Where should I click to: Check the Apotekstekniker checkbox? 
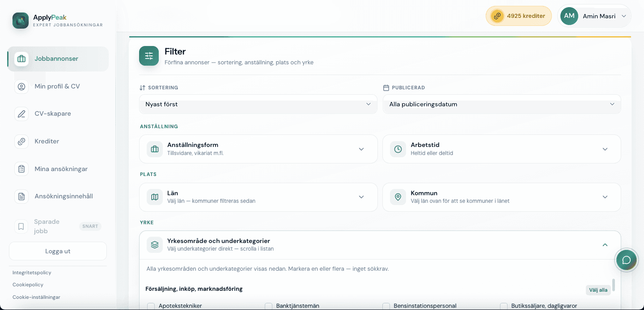[x=151, y=306]
